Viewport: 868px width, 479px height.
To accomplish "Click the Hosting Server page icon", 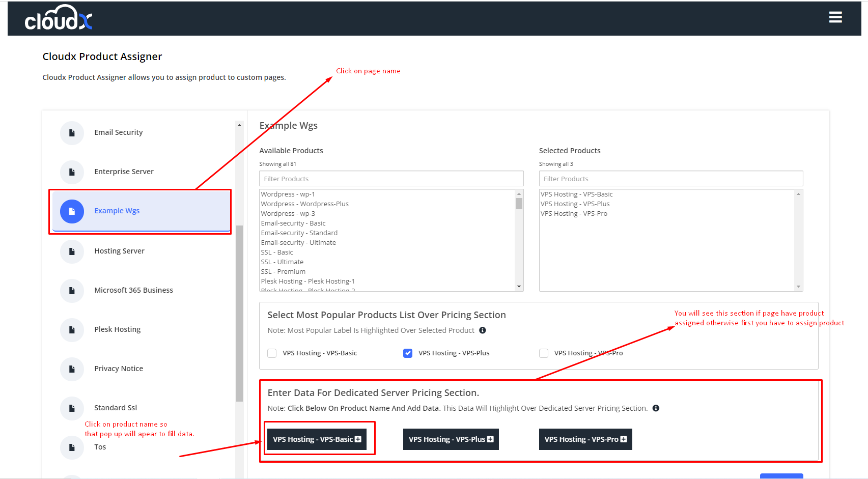I will pos(72,251).
